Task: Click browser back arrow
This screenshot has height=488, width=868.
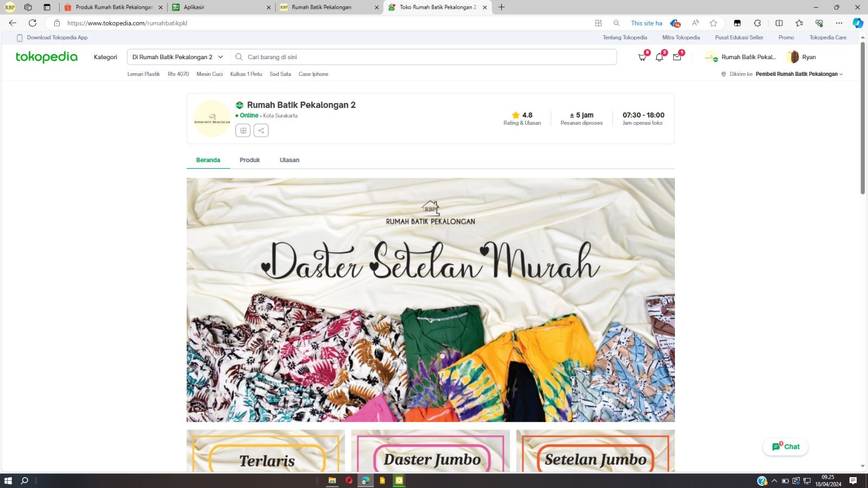Action: pyautogui.click(x=12, y=23)
